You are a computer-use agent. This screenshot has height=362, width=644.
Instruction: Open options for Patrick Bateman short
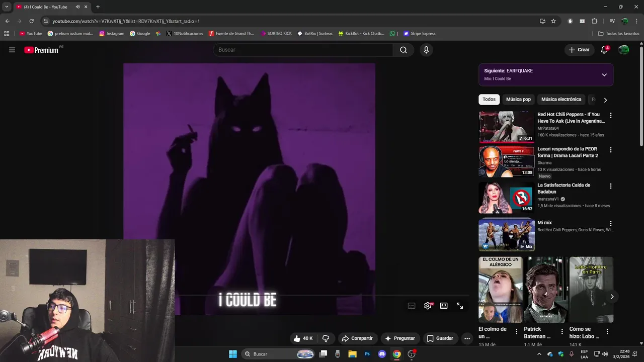tap(561, 331)
